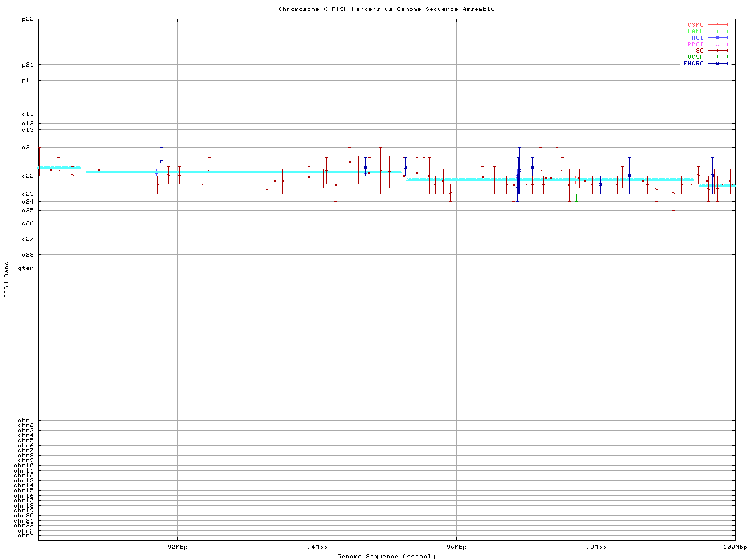The image size is (747, 560).
Task: Select the FHCRC blue legend marker
Action: pyautogui.click(x=717, y=64)
